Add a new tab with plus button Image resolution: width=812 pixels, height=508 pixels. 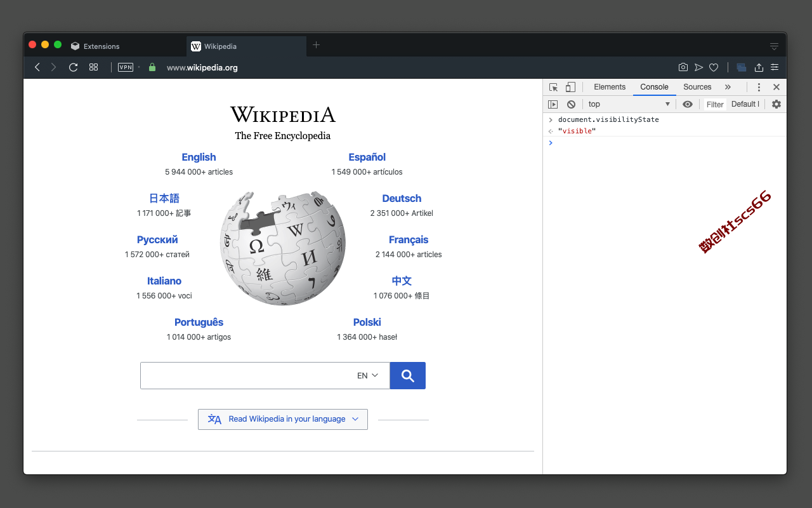click(316, 45)
